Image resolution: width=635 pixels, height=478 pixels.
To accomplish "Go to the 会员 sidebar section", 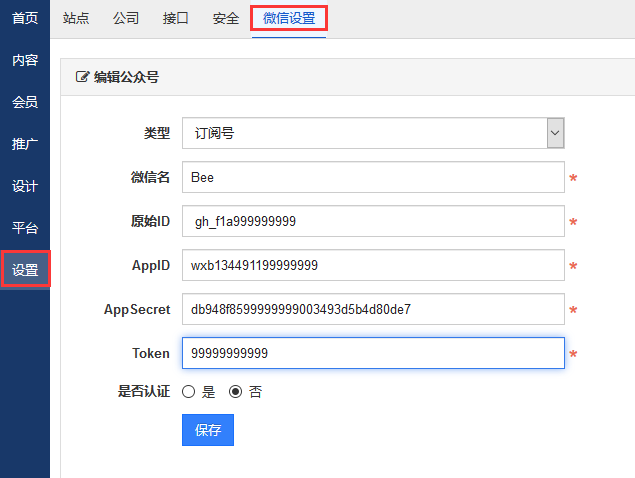I will [25, 102].
